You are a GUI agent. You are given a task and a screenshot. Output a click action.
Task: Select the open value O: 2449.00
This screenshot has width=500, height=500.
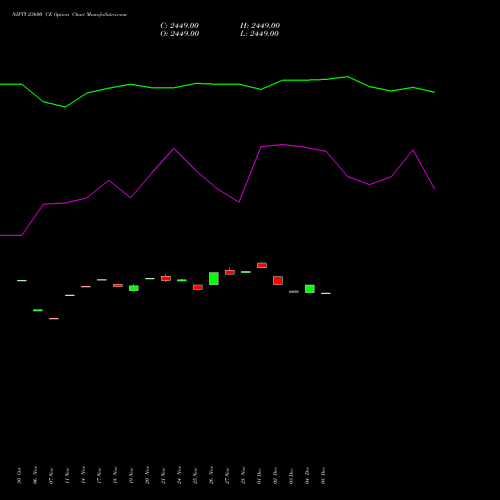pos(180,33)
